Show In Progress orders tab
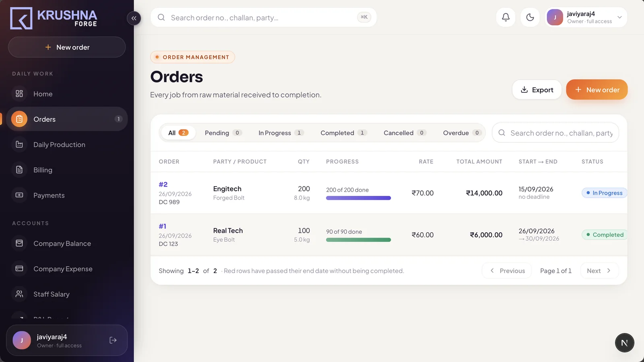 (x=281, y=133)
